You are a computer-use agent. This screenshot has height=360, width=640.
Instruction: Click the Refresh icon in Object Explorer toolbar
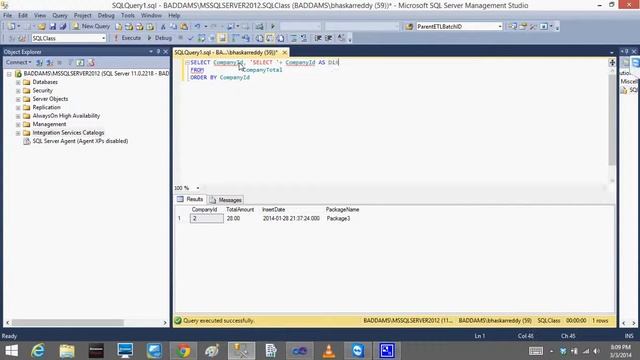80,62
